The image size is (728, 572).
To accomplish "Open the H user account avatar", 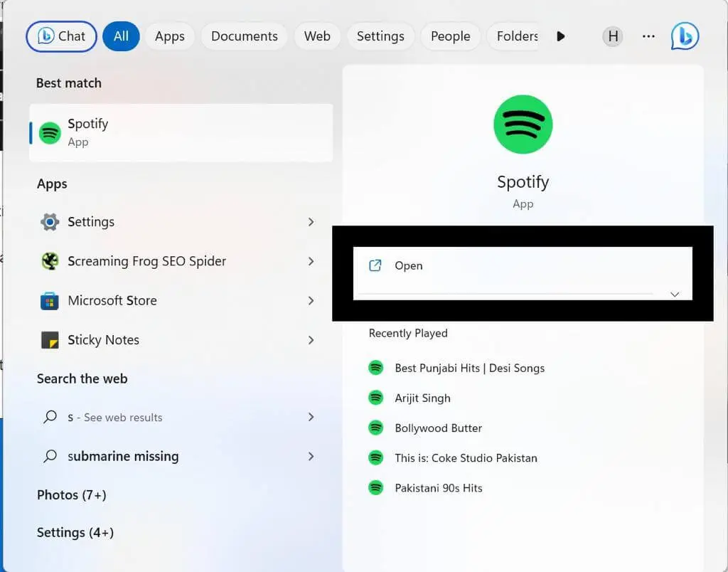I will point(613,36).
